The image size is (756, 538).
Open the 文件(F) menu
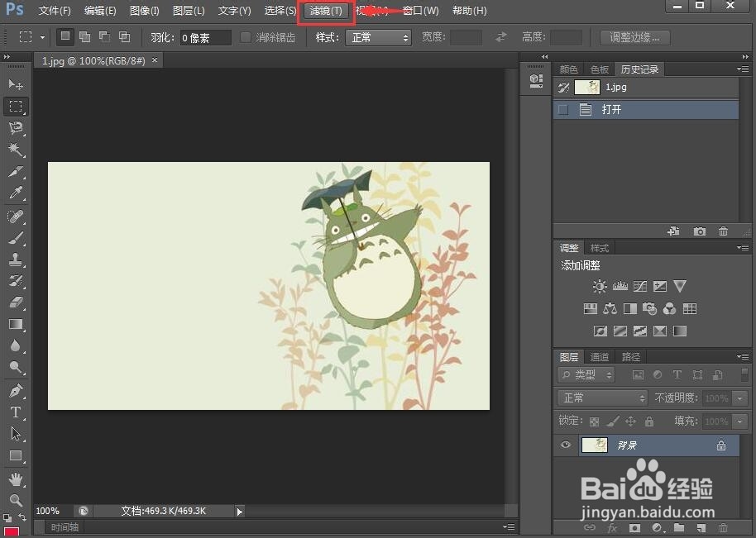point(55,10)
